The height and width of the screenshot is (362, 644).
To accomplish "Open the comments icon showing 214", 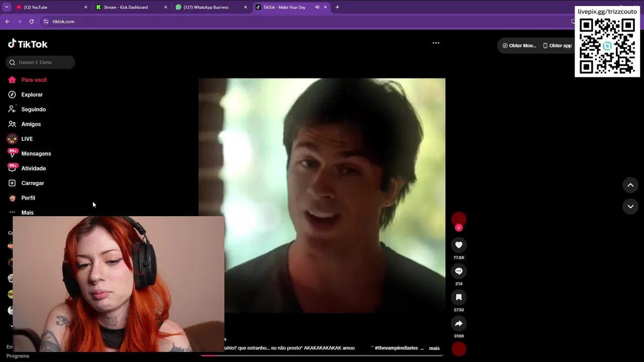I will click(x=459, y=271).
